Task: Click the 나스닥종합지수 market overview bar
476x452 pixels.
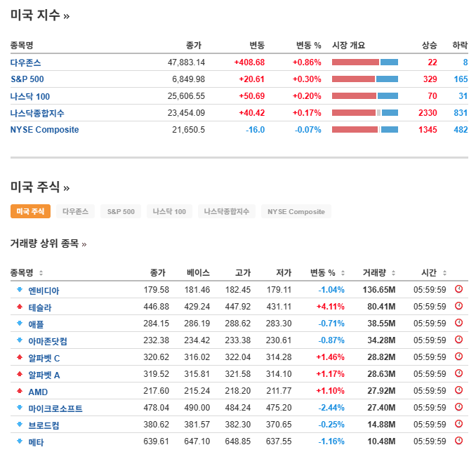Action: point(365,112)
